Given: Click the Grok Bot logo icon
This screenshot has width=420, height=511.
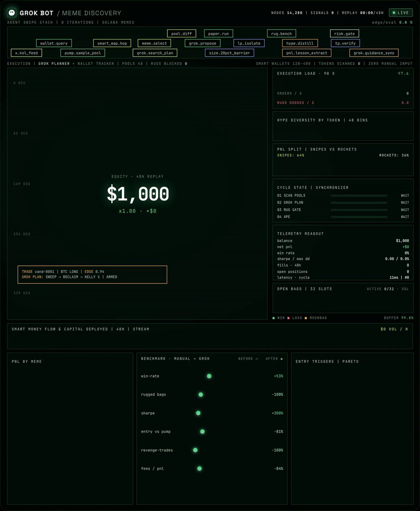Looking at the screenshot, I should tap(12, 13).
